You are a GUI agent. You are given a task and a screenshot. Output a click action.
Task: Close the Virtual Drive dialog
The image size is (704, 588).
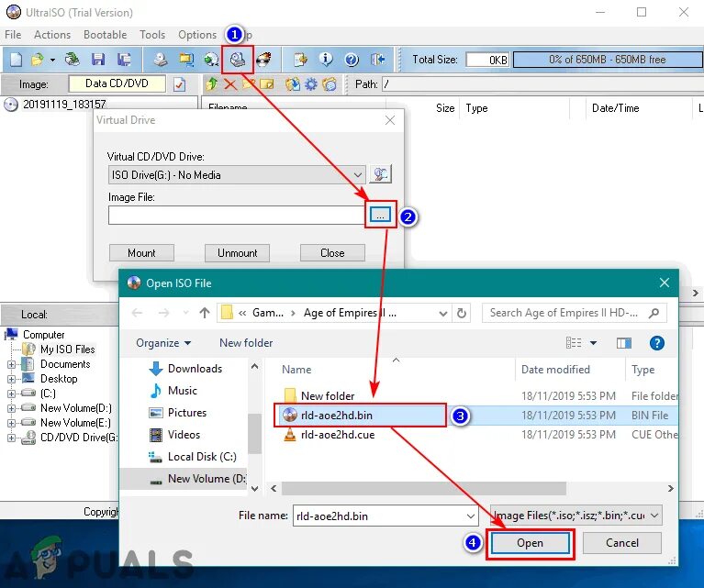click(390, 120)
